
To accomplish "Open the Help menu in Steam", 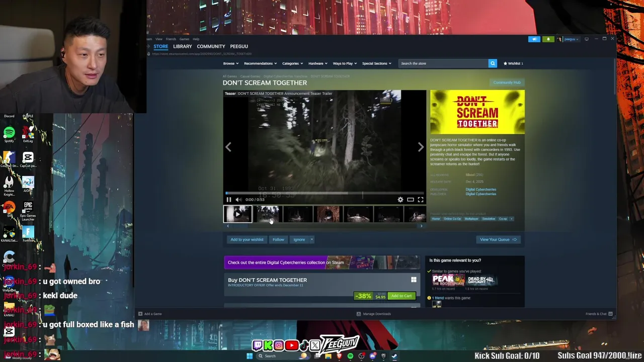I will pyautogui.click(x=196, y=39).
